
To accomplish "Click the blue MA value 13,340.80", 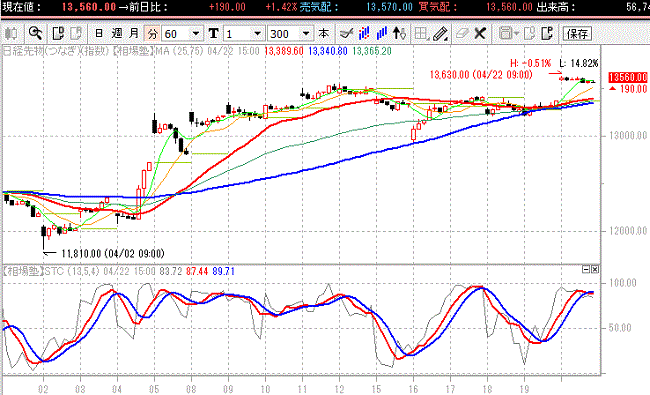I will click(328, 51).
